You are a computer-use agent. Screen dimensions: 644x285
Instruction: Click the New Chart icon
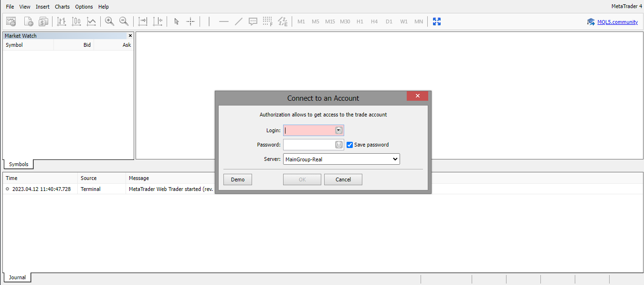pos(29,21)
